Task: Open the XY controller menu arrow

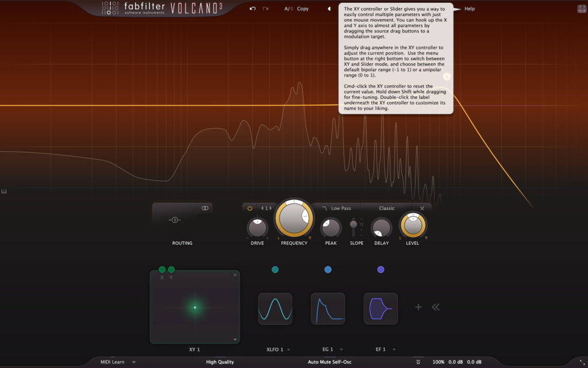Action: [235, 340]
